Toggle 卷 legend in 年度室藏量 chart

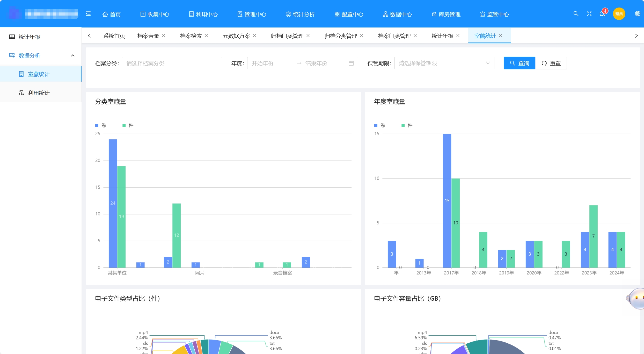point(380,125)
